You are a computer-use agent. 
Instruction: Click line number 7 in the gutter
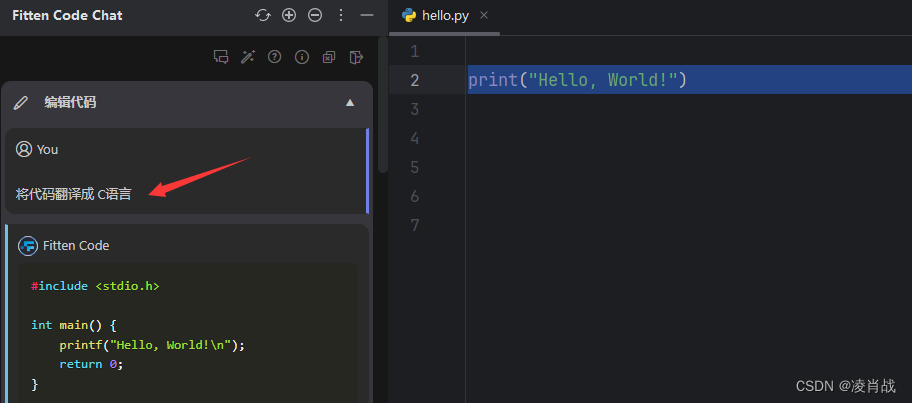tap(414, 225)
